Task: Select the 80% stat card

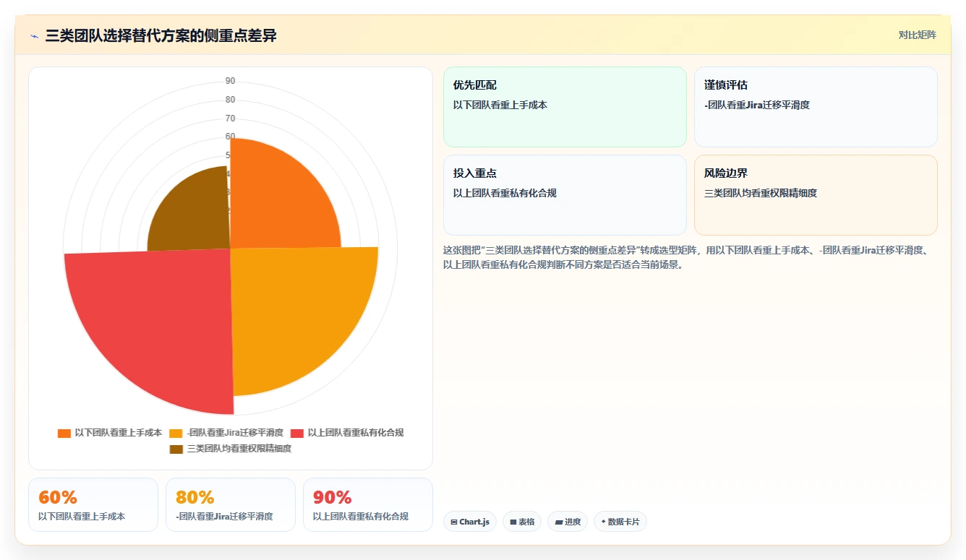Action: 231,504
